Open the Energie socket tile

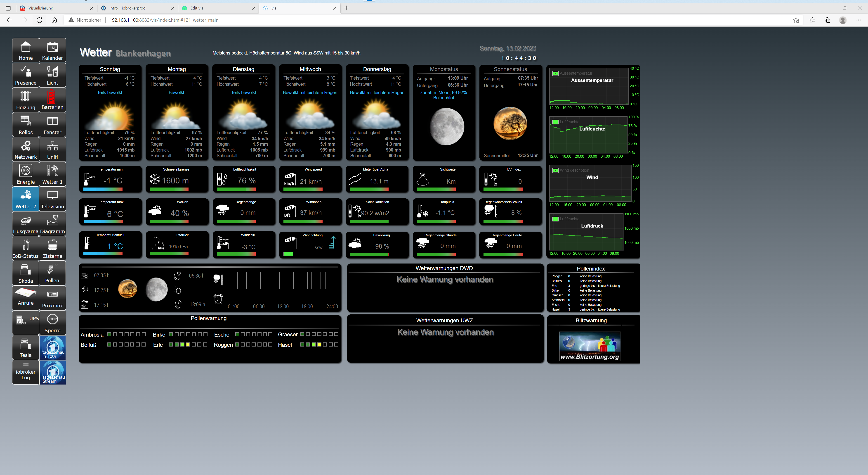coord(26,174)
